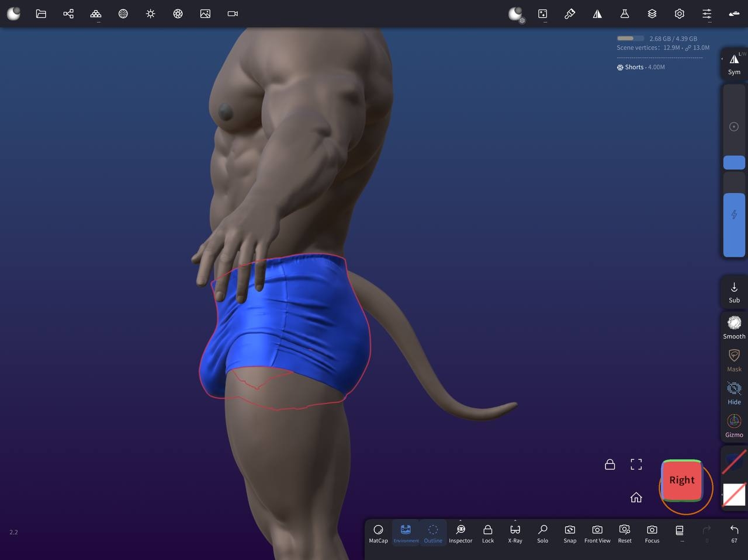This screenshot has height=560, width=748.
Task: Click the blue intensity slider
Action: (x=734, y=225)
